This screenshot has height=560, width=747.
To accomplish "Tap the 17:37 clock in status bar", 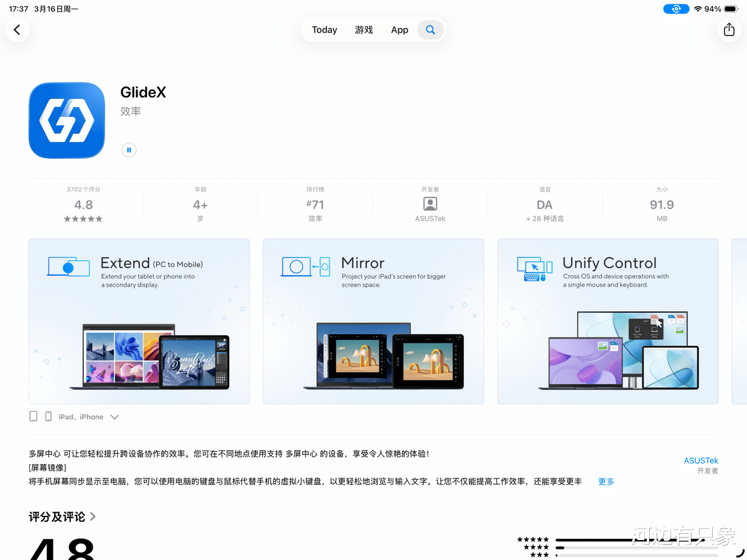I will pos(19,9).
